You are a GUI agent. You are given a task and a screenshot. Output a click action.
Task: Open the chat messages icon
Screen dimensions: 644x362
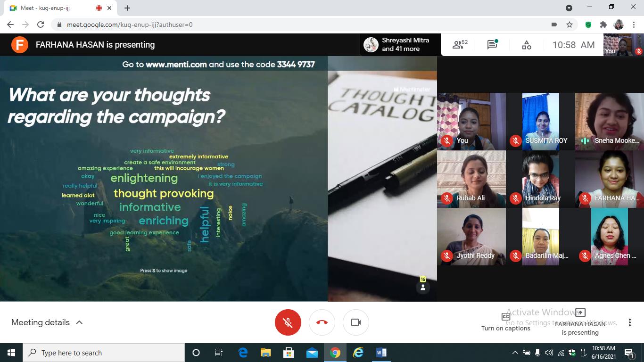point(493,45)
